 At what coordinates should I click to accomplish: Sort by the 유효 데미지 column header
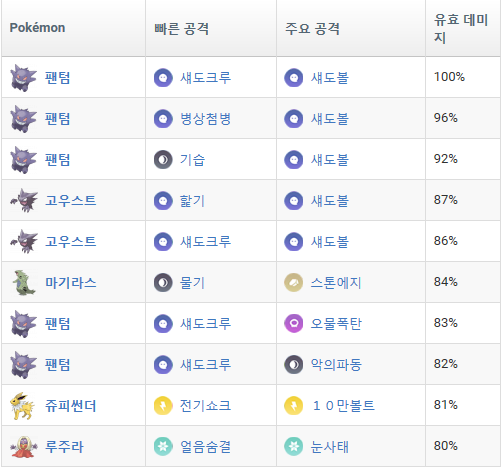(x=463, y=28)
